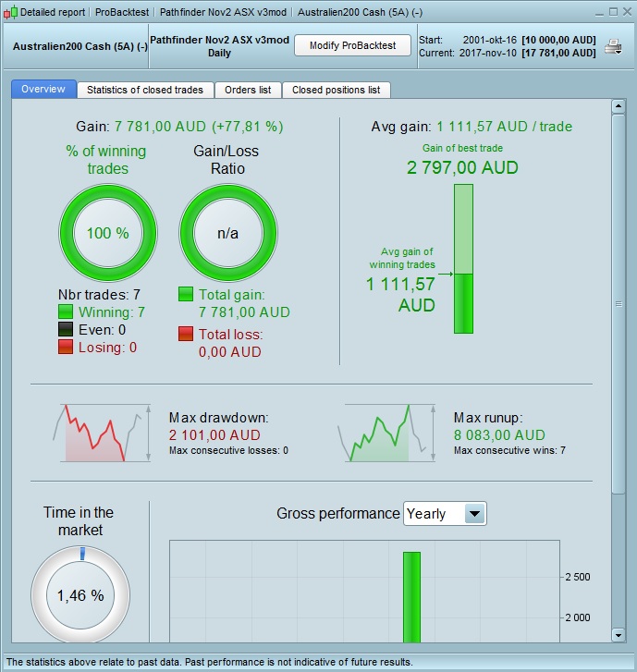Open the Orders list tab
Screen dimensions: 637x672
pyautogui.click(x=248, y=90)
